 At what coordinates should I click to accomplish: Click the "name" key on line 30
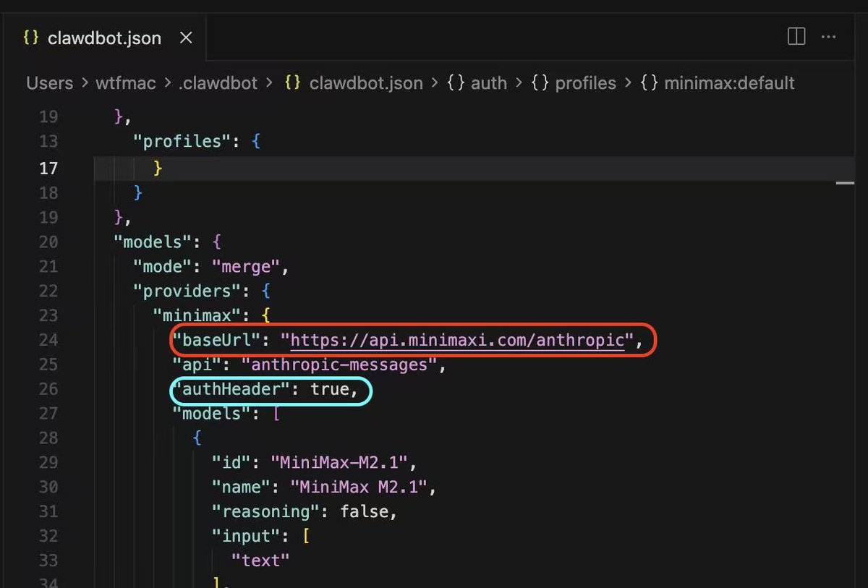pyautogui.click(x=240, y=487)
